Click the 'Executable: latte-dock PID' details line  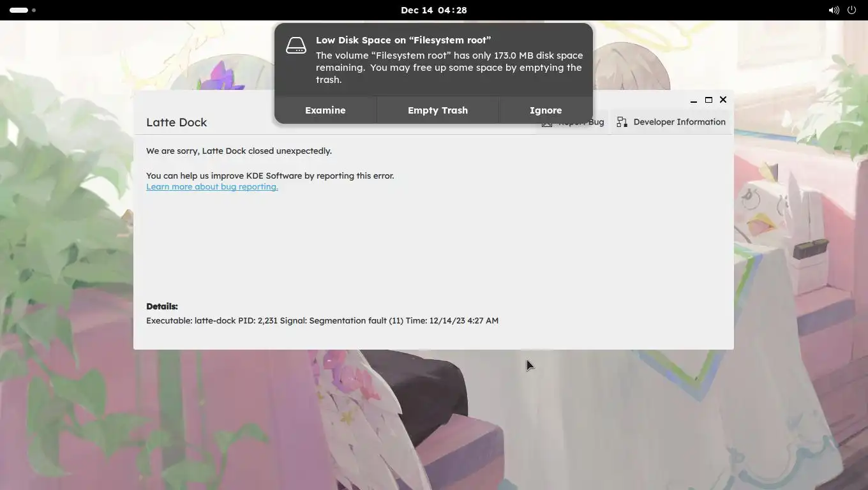point(322,321)
